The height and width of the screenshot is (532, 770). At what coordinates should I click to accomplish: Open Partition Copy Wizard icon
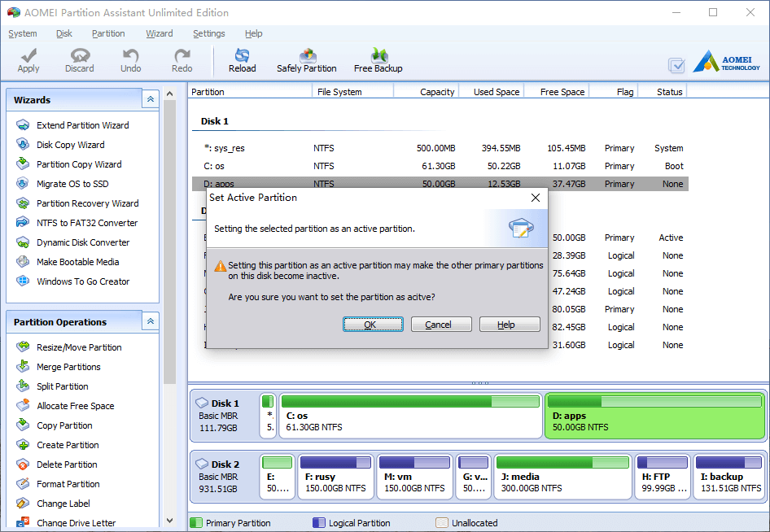[x=23, y=164]
